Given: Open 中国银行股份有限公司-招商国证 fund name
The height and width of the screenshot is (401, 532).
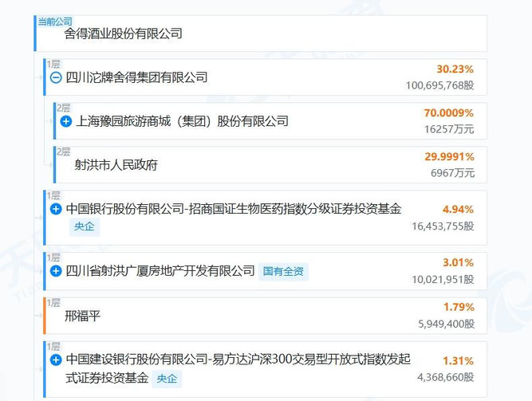Looking at the screenshot, I should click(x=234, y=209).
